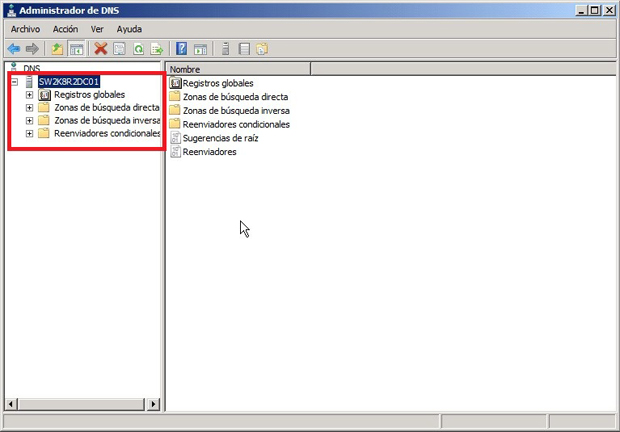Select Reenviadores condicionales tree label
Screen dimensions: 620x432
coord(107,134)
